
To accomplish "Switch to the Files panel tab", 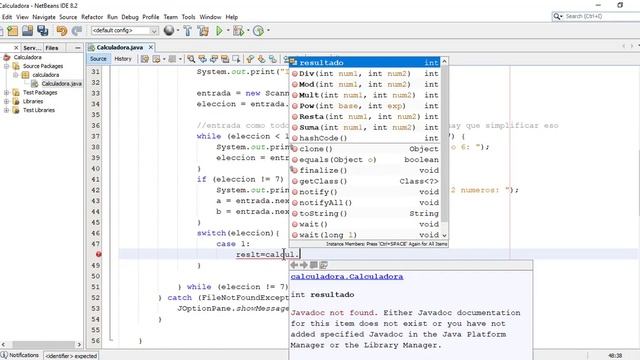I will (51, 48).
